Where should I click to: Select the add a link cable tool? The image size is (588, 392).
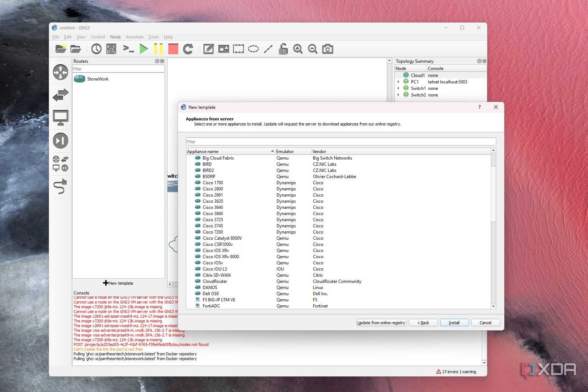61,186
